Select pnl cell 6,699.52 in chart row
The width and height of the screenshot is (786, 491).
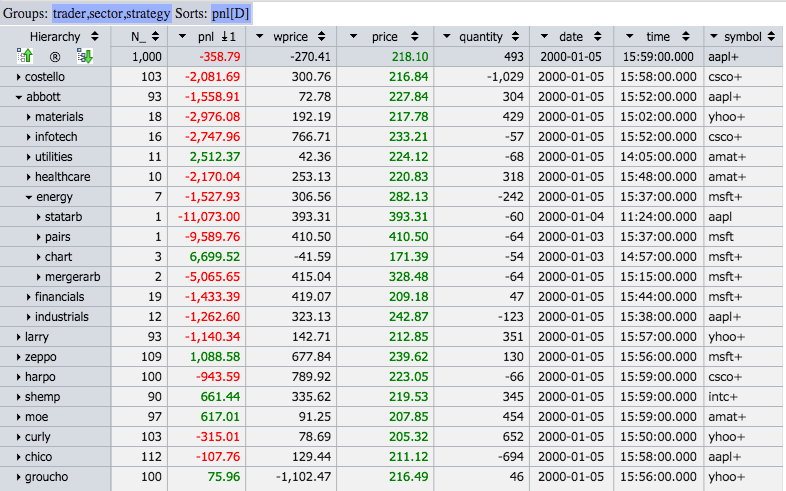point(207,257)
